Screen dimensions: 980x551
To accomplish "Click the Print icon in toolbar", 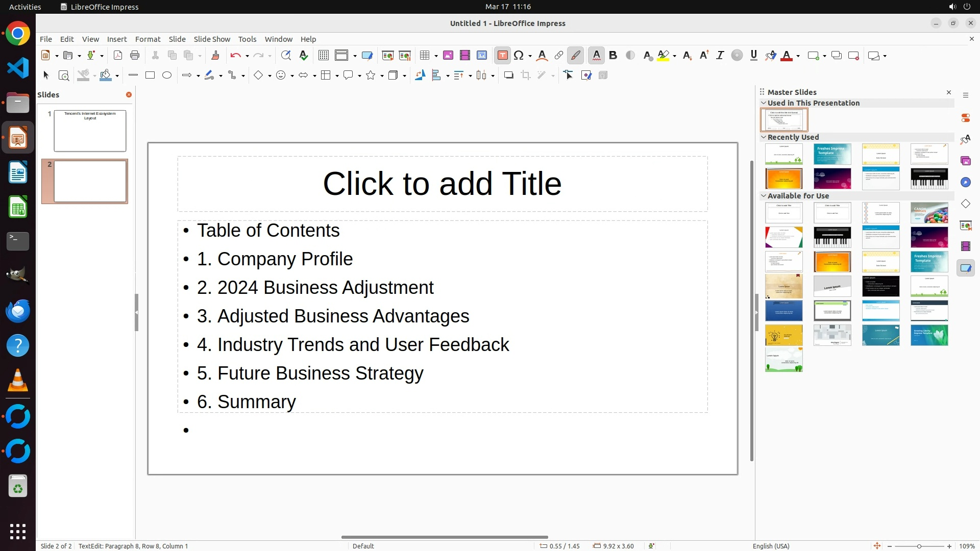I will (135, 56).
